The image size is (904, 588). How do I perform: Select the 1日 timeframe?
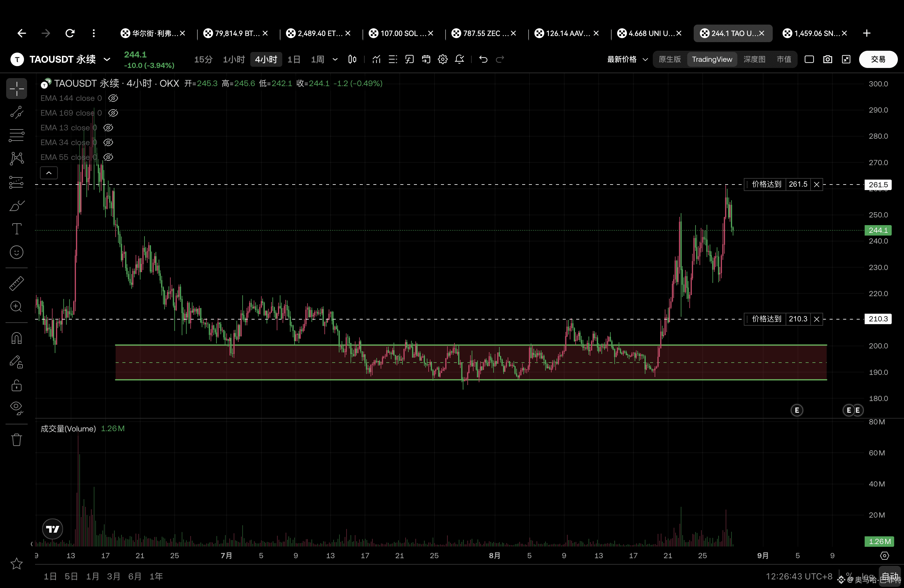click(294, 59)
